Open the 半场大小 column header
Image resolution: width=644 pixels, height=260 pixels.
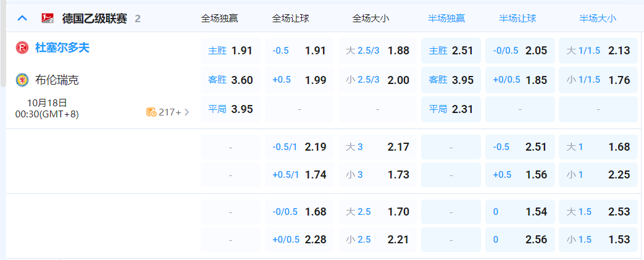[597, 19]
